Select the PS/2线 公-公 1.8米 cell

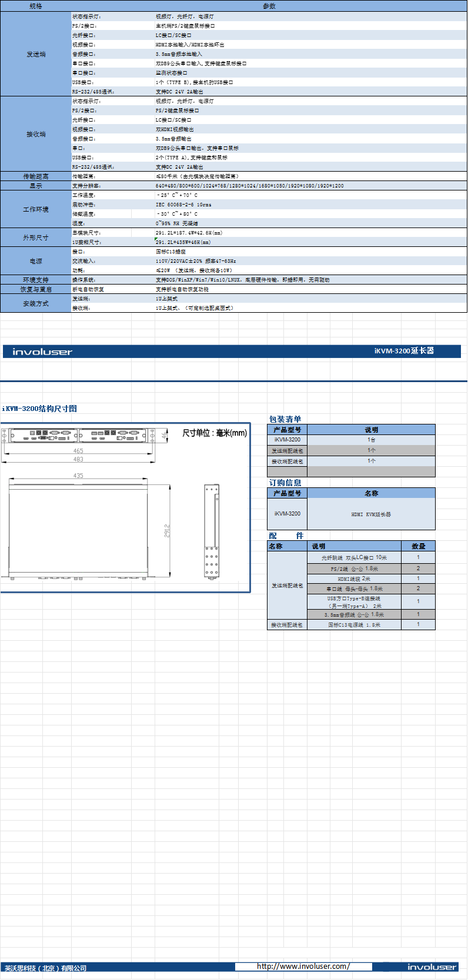click(355, 569)
